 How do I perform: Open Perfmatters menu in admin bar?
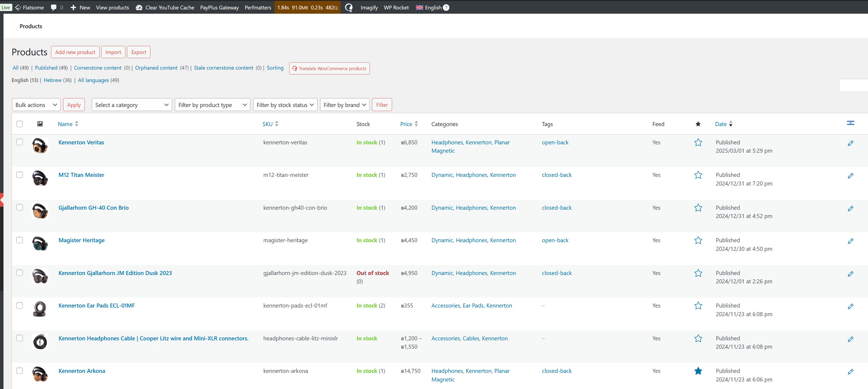(x=258, y=8)
